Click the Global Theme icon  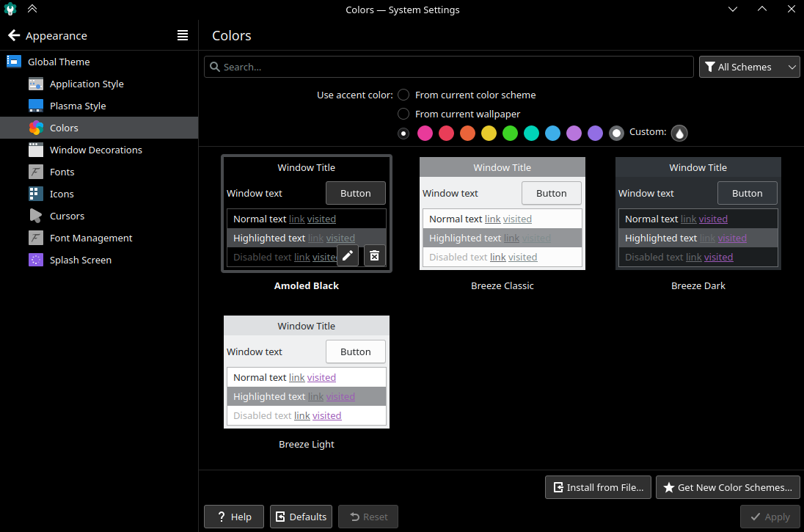coord(14,62)
